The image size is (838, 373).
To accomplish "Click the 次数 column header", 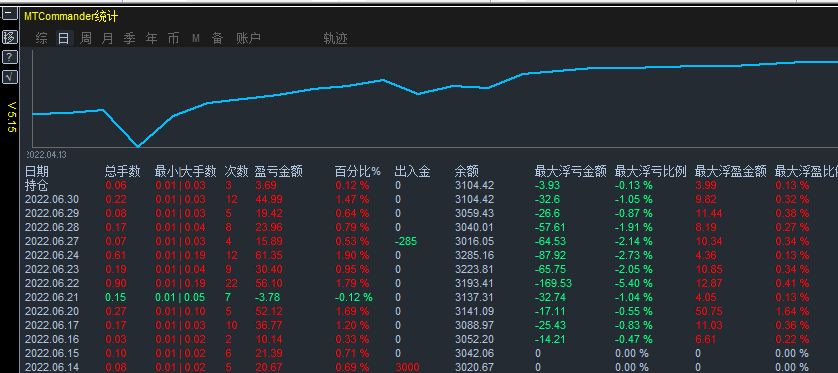I will 236,172.
